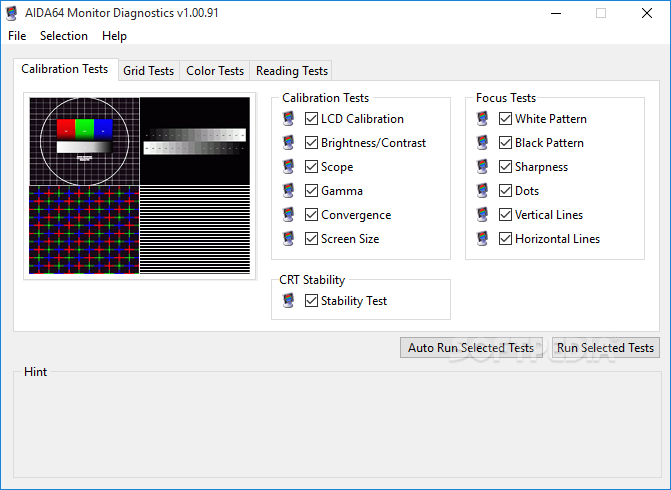Disable the Scope test checkbox
This screenshot has width=671, height=490.
point(311,166)
